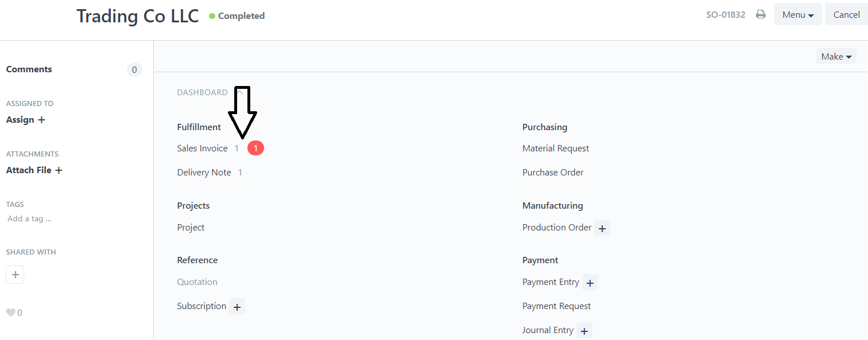Open the linked Sales Invoice
The width and height of the screenshot is (868, 340).
coord(202,148)
